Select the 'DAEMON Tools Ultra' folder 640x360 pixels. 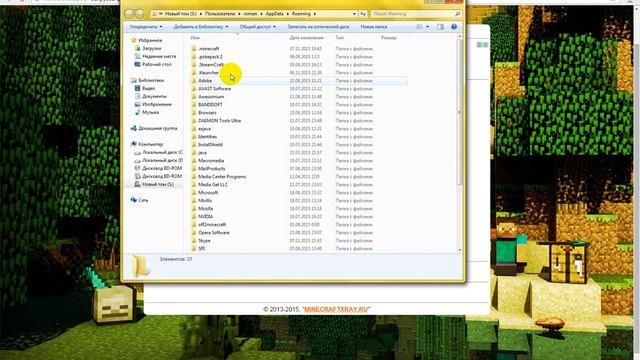click(219, 121)
